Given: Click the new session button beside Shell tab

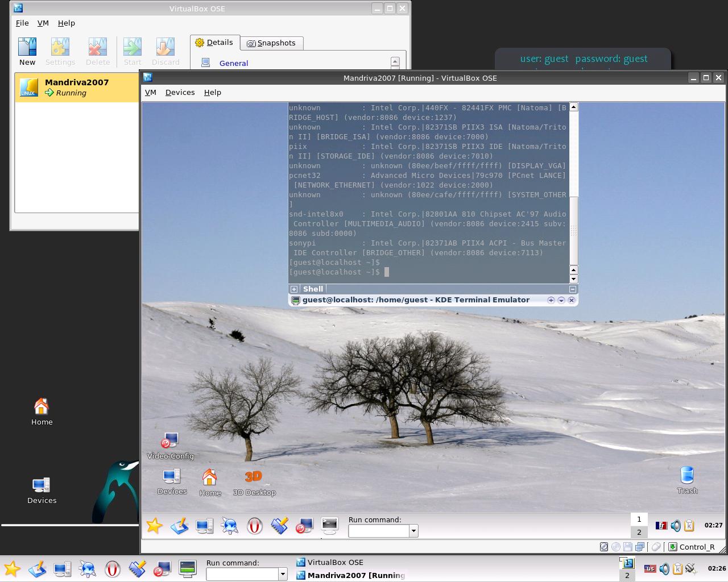Looking at the screenshot, I should point(294,289).
